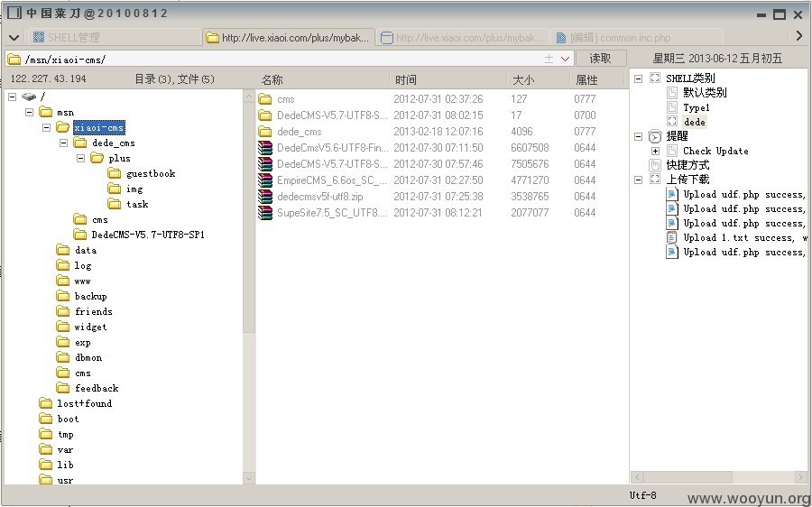This screenshot has height=507, width=812.
Task: Switch to the live.xiaoi.com database tab
Action: [462, 37]
